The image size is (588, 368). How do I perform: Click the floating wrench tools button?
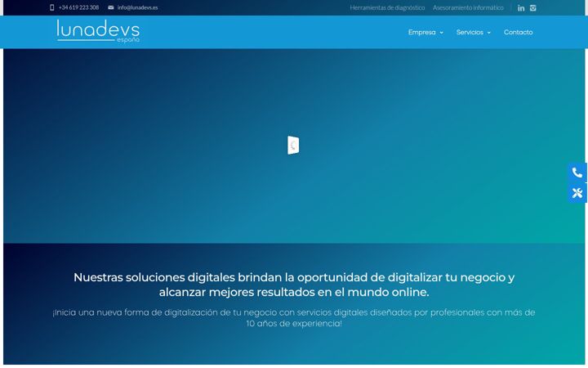(577, 193)
